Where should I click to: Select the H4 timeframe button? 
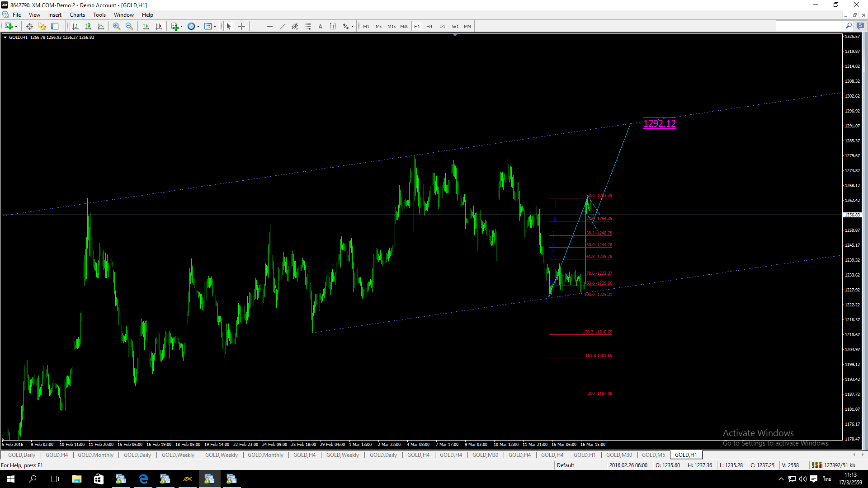pos(429,26)
